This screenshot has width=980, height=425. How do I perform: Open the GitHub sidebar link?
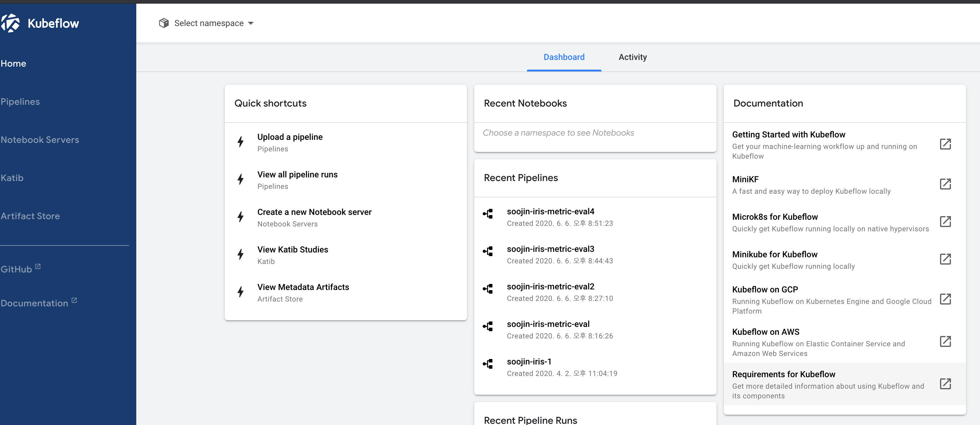point(16,269)
